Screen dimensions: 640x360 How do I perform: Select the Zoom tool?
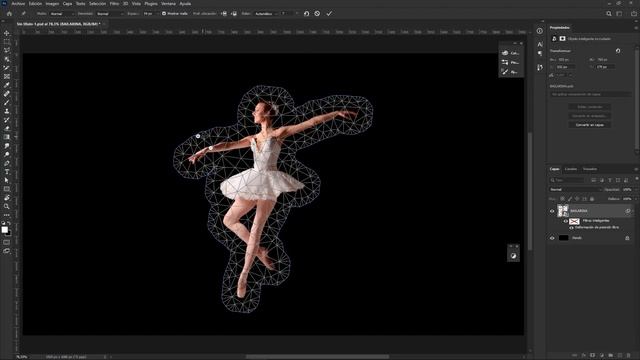pos(7,207)
